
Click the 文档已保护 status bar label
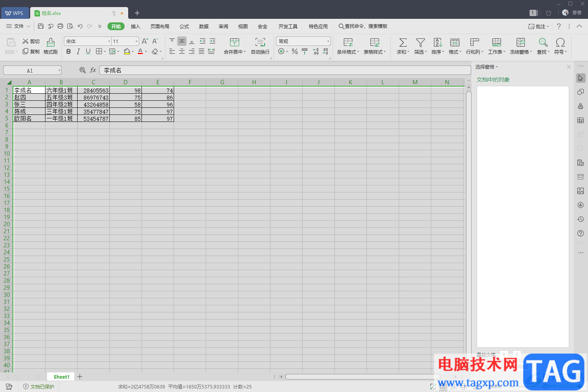[42, 387]
